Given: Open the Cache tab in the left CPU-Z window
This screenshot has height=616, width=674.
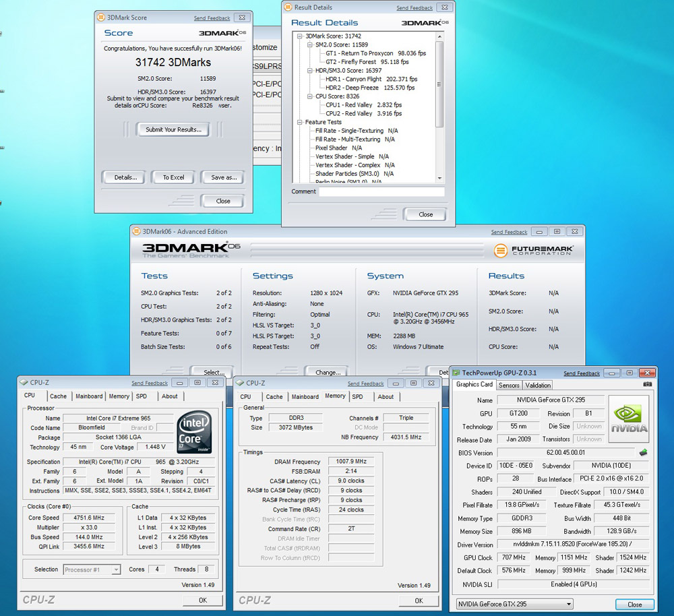Looking at the screenshot, I should [58, 396].
